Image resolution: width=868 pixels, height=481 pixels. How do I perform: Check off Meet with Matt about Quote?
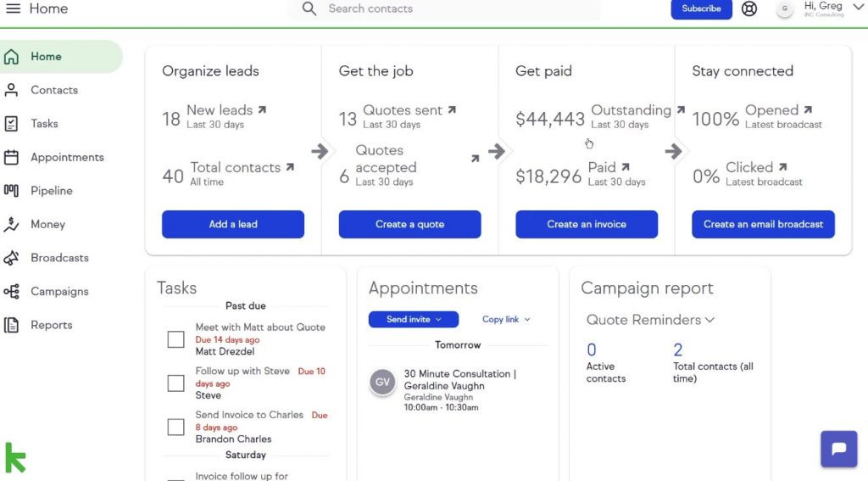(176, 339)
